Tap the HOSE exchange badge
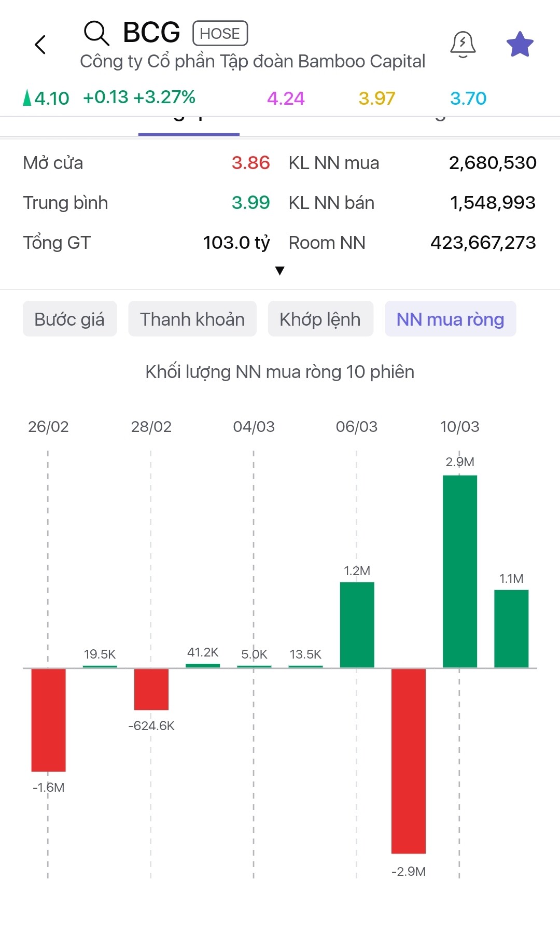Screen dimensions: 560x950 (x=220, y=34)
